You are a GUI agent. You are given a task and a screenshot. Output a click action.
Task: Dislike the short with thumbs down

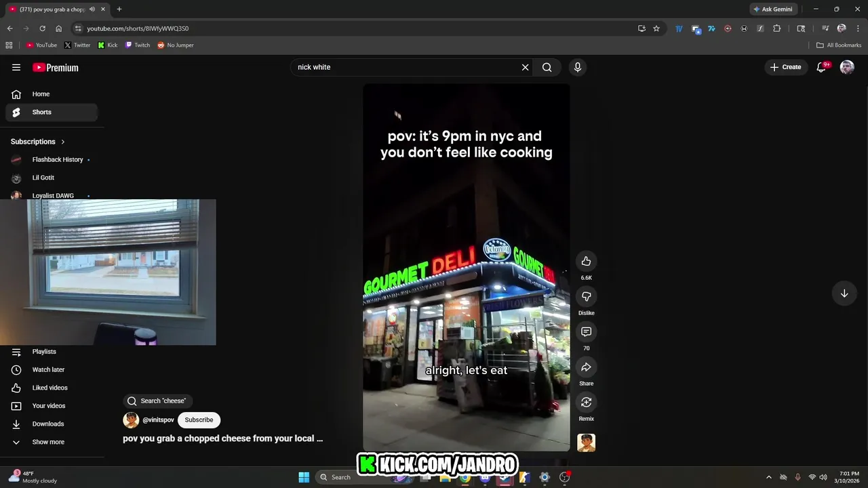[587, 297]
